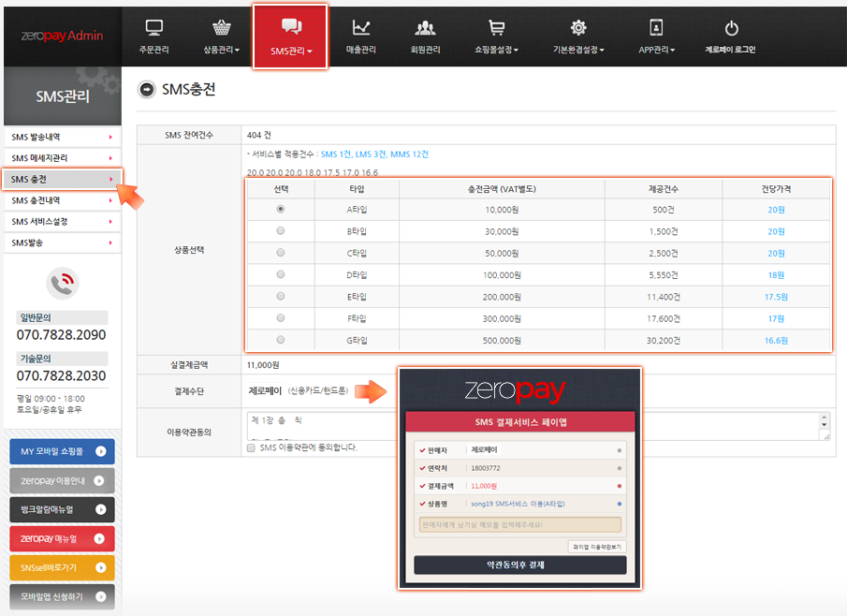Image resolution: width=847 pixels, height=616 pixels.
Task: Select the C타입 radio button
Action: [x=281, y=253]
